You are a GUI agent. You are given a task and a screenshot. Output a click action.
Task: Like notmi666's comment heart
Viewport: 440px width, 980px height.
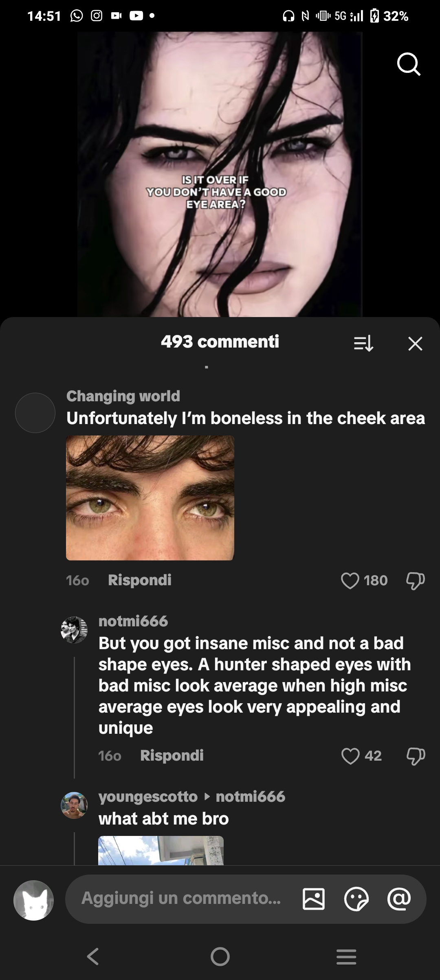click(x=350, y=756)
